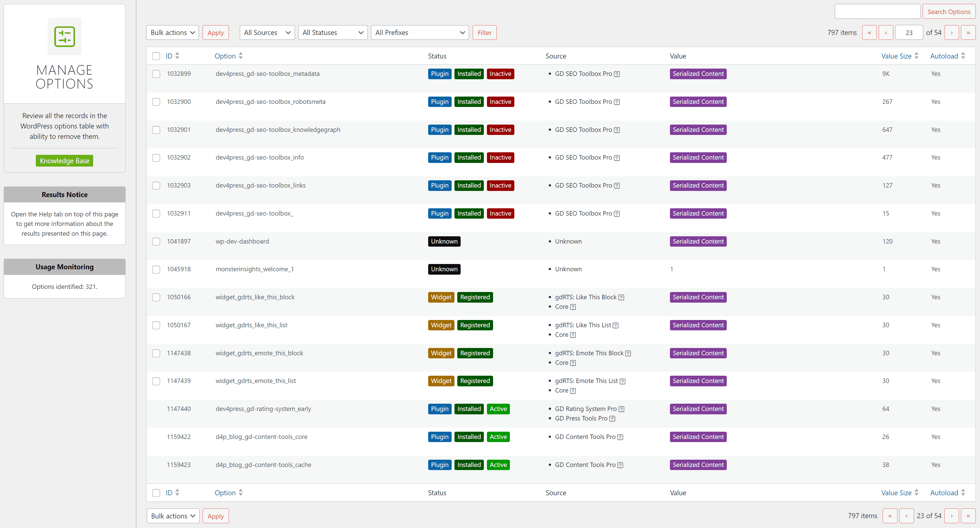Click the Search Options button

tap(949, 11)
